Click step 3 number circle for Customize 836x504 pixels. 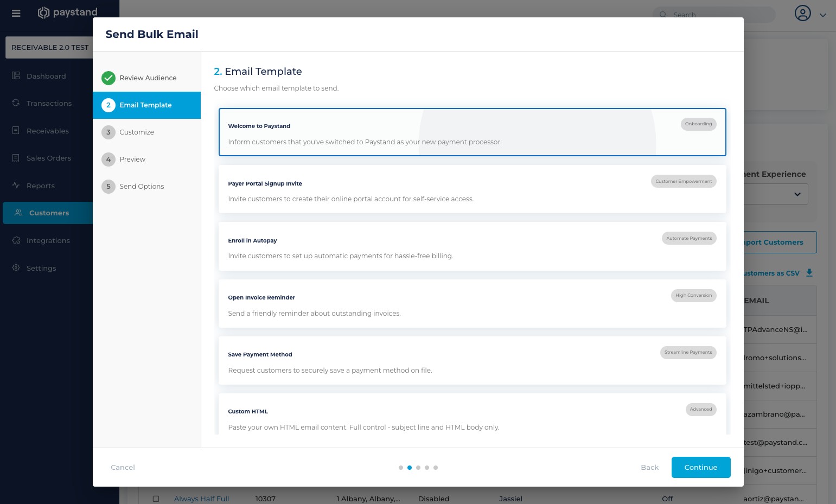coord(109,132)
